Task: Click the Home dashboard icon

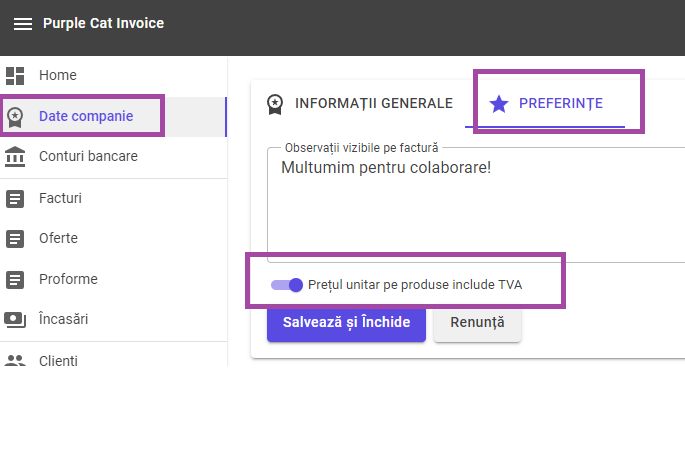Action: (15, 76)
